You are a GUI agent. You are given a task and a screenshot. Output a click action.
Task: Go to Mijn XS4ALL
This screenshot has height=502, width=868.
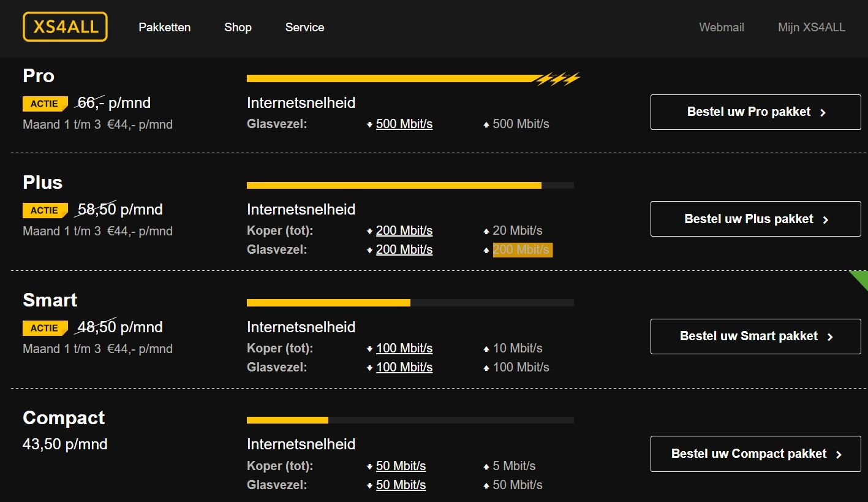point(811,28)
